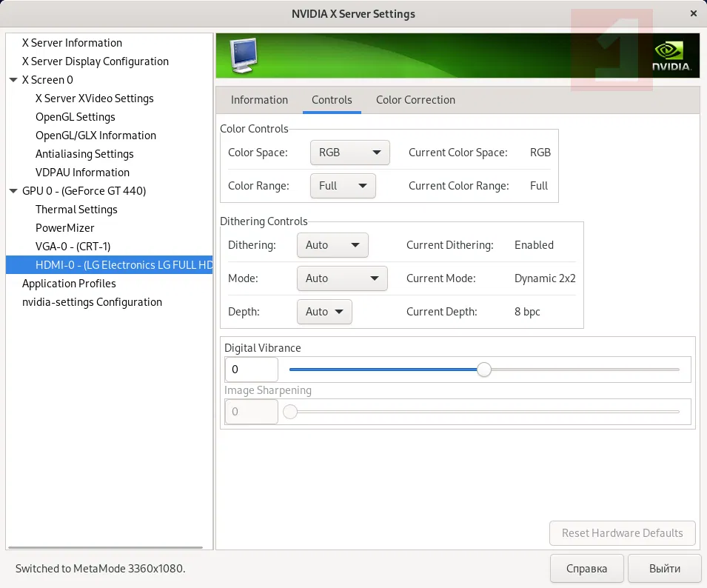Select the Controls tab

[x=332, y=100]
